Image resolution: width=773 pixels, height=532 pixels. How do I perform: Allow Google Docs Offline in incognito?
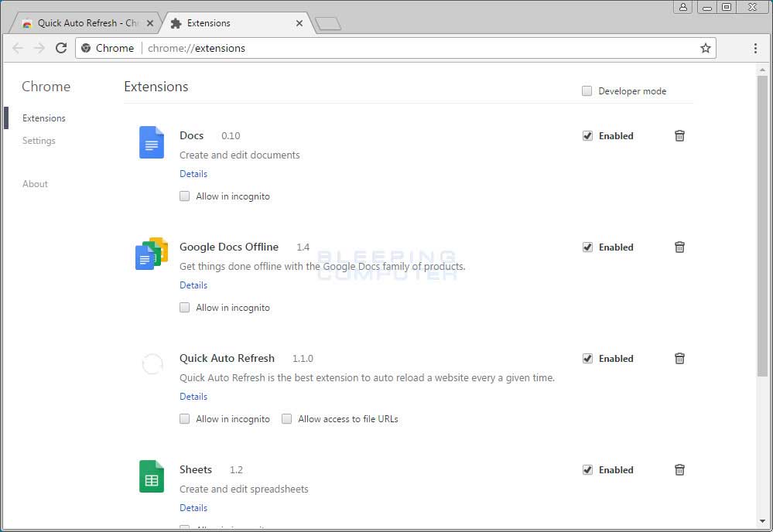(184, 308)
